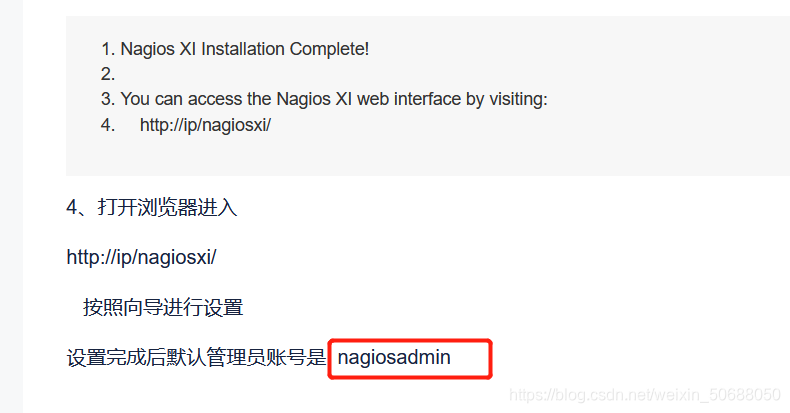Click the 'Nagios XI Installation Complete!' code line

click(244, 49)
